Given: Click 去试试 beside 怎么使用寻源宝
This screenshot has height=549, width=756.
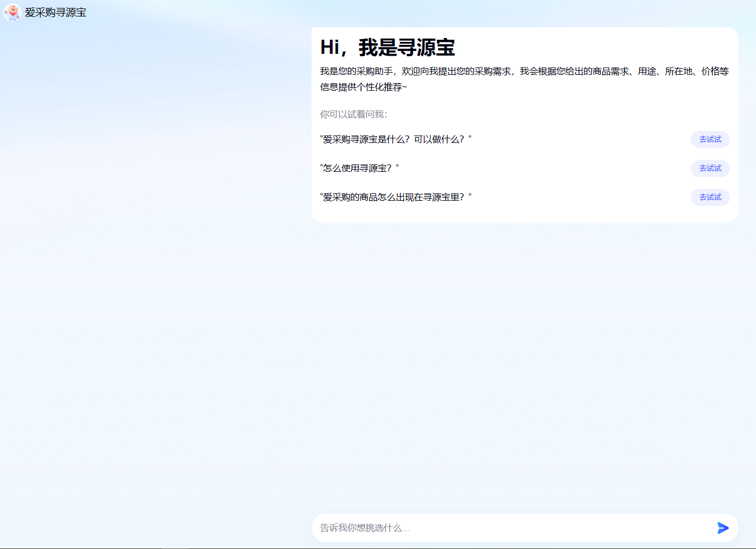Looking at the screenshot, I should 710,168.
